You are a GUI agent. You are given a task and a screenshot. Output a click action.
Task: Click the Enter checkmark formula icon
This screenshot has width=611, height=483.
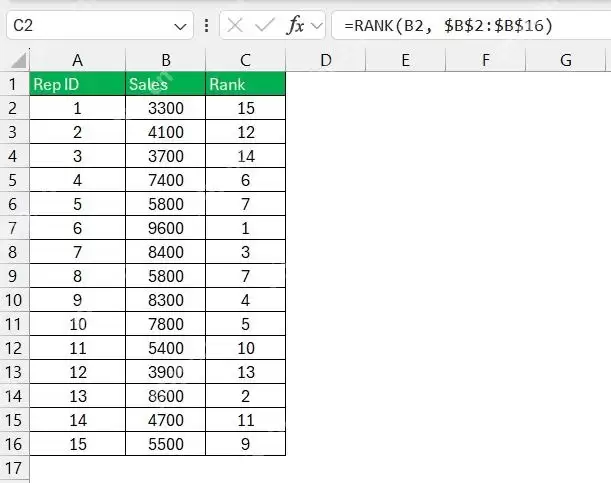pyautogui.click(x=265, y=26)
